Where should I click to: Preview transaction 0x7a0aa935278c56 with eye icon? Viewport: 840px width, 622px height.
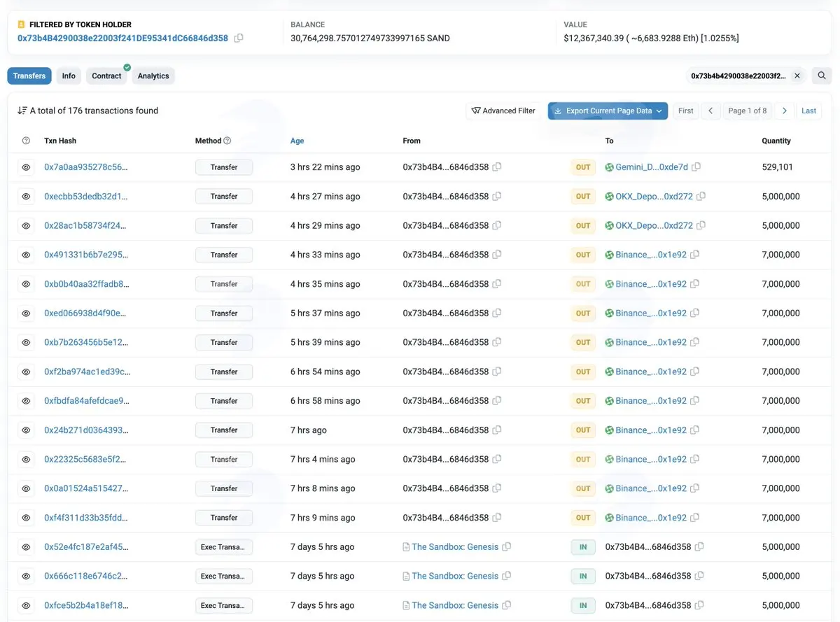(x=26, y=167)
